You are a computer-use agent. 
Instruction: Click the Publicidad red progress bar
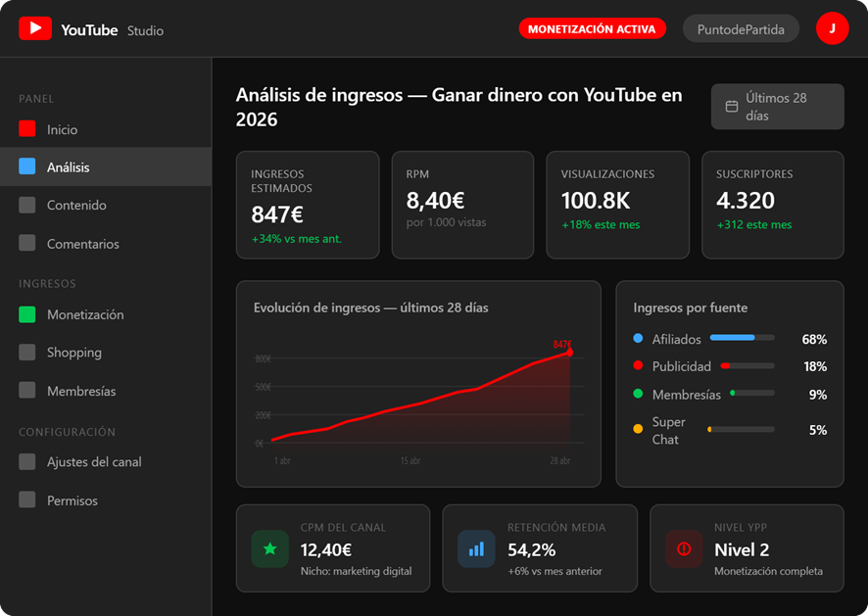click(x=747, y=365)
